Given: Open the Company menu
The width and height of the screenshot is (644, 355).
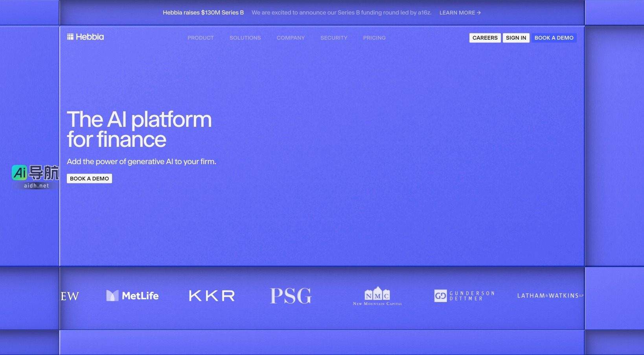Looking at the screenshot, I should coord(291,38).
